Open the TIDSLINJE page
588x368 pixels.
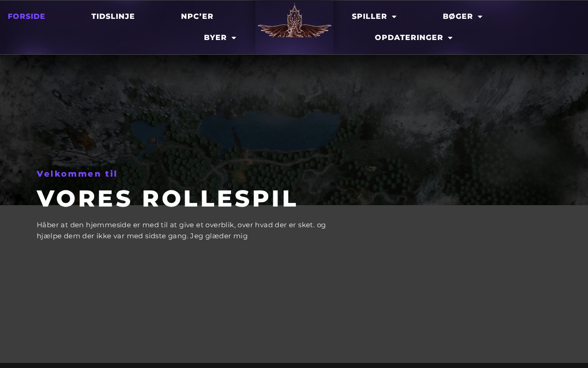point(113,17)
